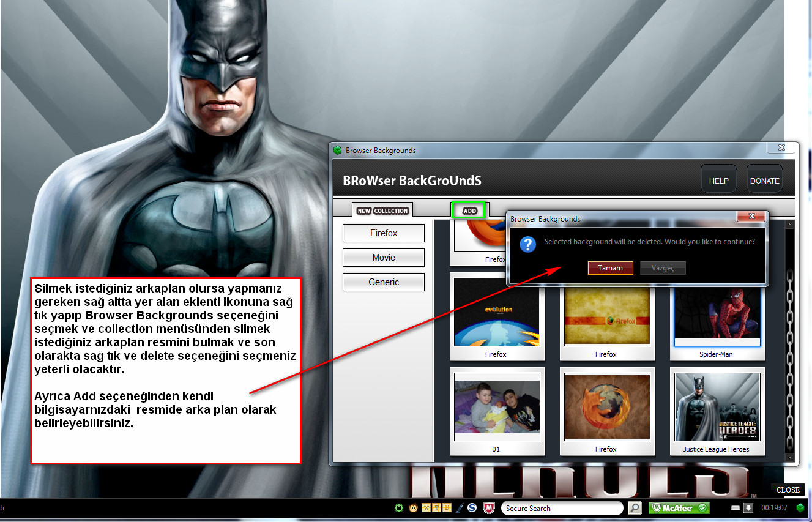The width and height of the screenshot is (812, 522).
Task: Select the Movie collection
Action: pyautogui.click(x=384, y=258)
